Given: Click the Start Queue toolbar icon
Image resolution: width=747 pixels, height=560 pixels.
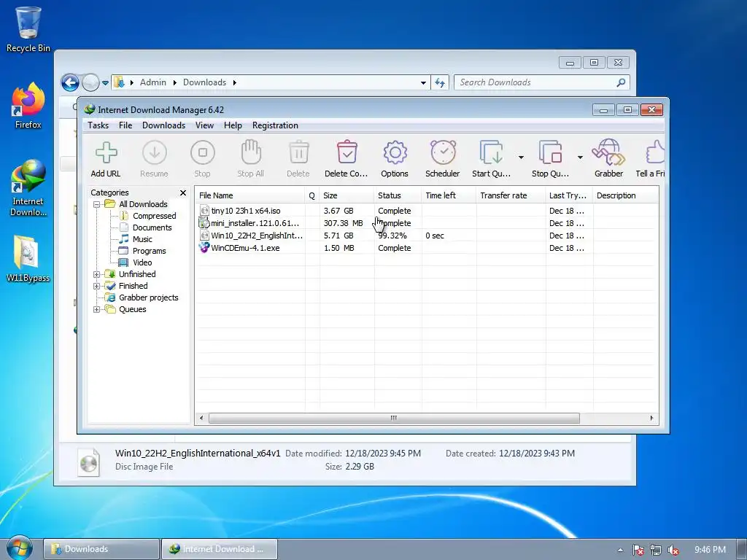Looking at the screenshot, I should [491, 153].
